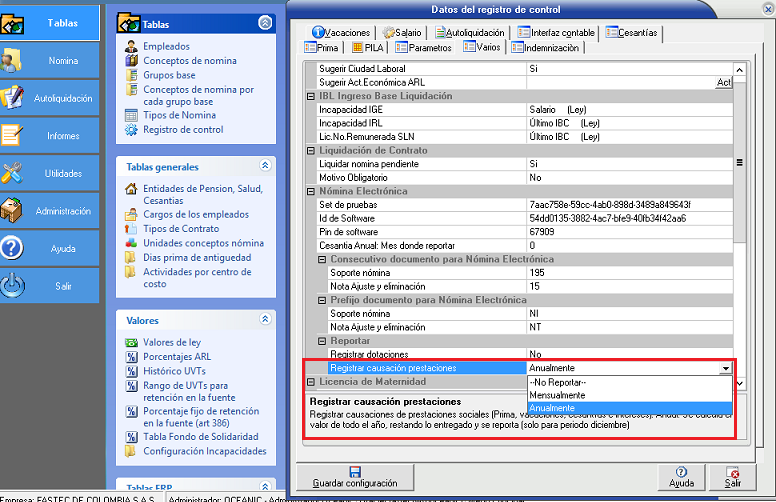Collapse the Tablas generales panel
Image resolution: width=776 pixels, height=502 pixels.
click(264, 167)
